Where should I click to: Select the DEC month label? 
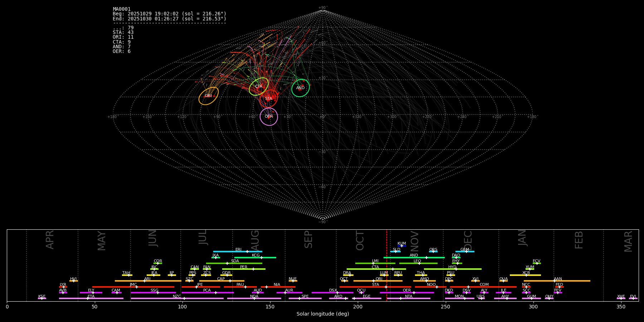click(468, 240)
